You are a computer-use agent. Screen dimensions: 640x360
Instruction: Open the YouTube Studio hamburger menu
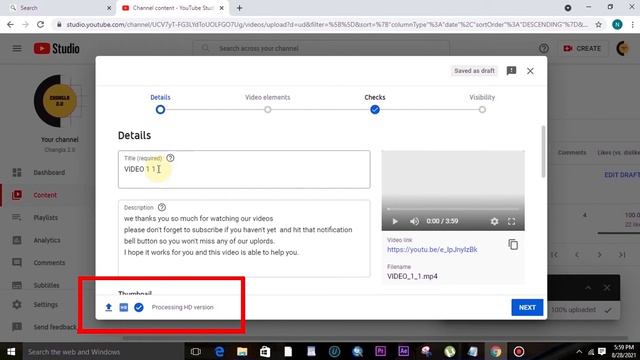[x=17, y=49]
